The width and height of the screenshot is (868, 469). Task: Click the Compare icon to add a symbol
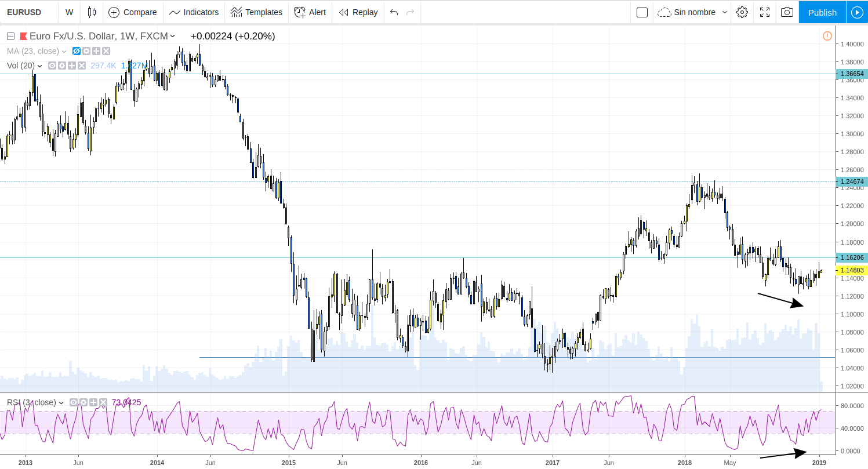[x=133, y=12]
